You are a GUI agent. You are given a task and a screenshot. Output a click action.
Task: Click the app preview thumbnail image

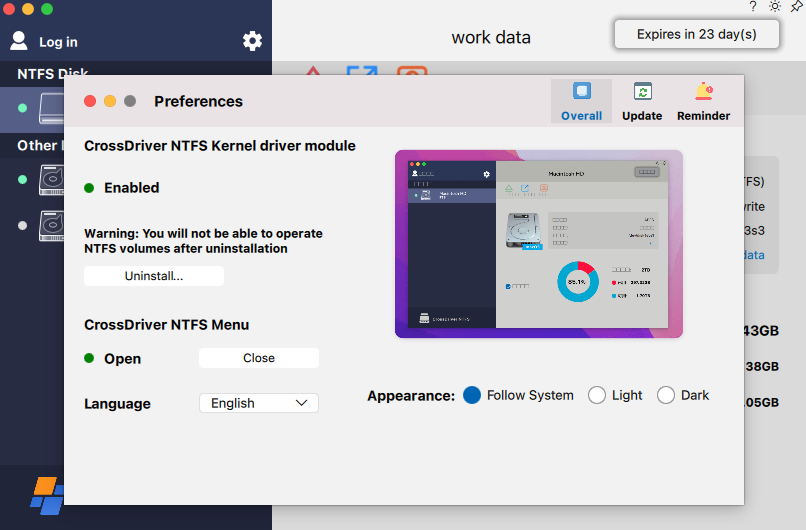point(538,244)
